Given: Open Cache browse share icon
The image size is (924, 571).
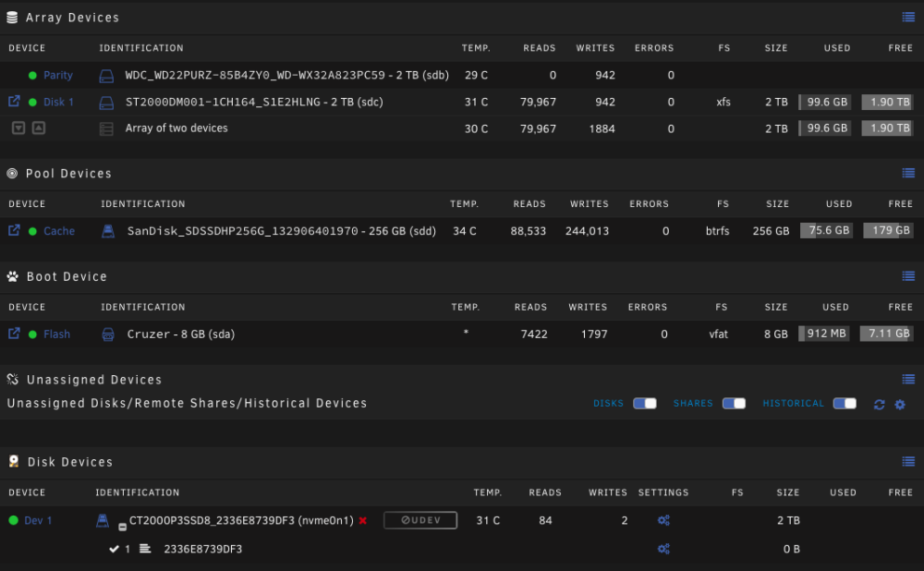Looking at the screenshot, I should pyautogui.click(x=14, y=230).
